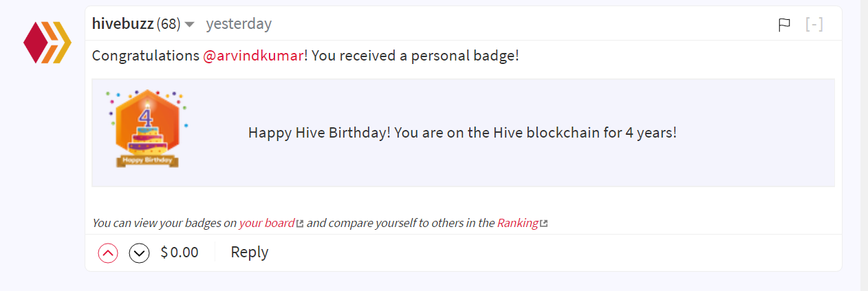Click the downvote arrow icon
This screenshot has height=291, width=868.
coord(140,253)
